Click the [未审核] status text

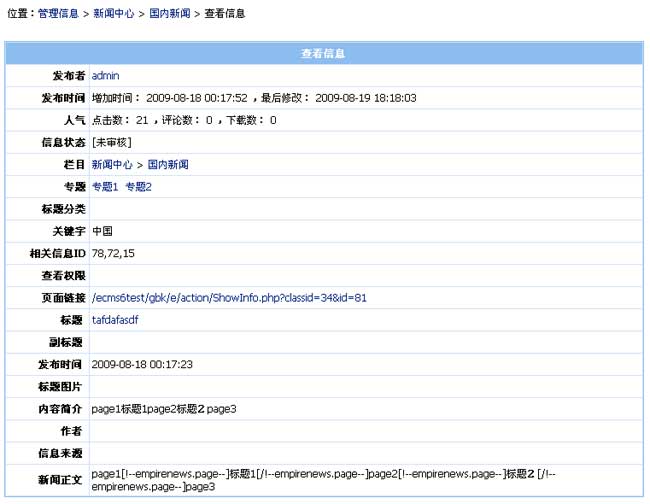[x=110, y=142]
